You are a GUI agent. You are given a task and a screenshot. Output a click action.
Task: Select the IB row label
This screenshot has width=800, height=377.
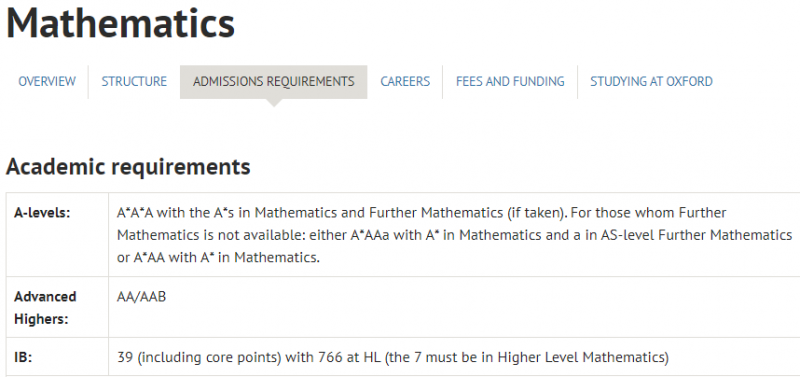[23, 357]
